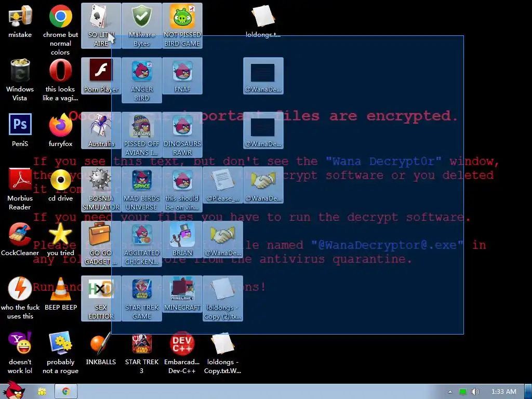
Task: Select the 'DINOSAURS RAWR' icon
Action: (x=182, y=135)
